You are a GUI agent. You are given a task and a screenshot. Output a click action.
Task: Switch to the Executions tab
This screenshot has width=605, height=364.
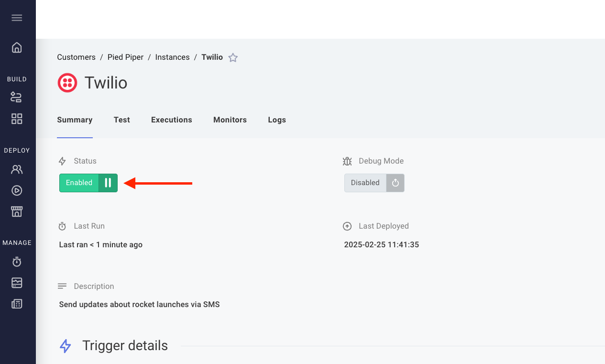pyautogui.click(x=171, y=120)
